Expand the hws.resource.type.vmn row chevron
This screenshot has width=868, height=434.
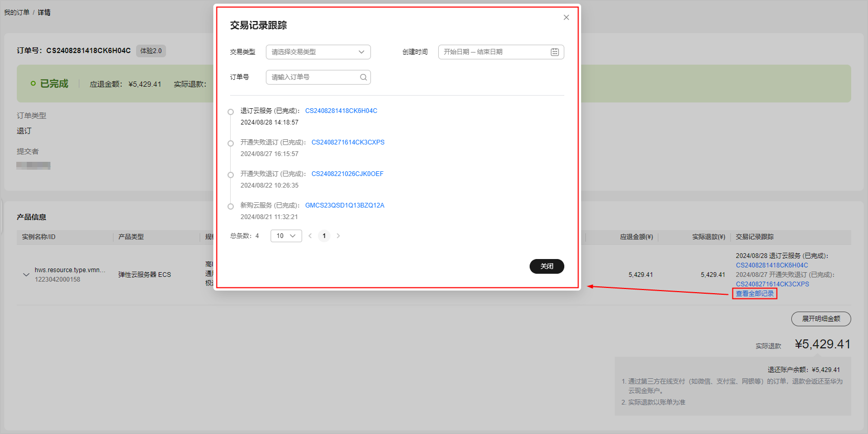pyautogui.click(x=26, y=274)
